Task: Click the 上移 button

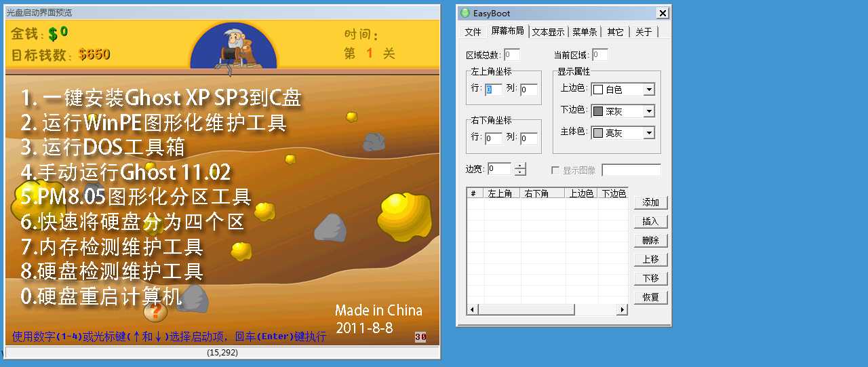Action: 651,259
